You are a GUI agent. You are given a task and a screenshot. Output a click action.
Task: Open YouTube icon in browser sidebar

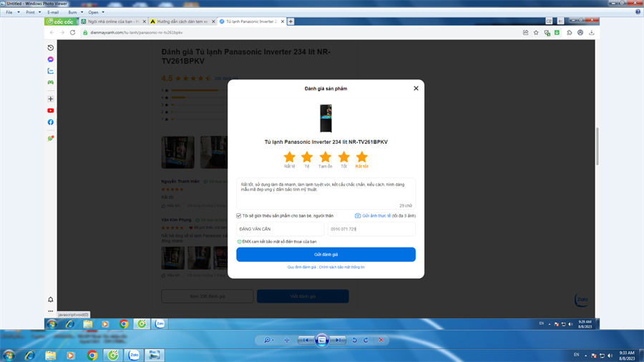[x=51, y=110]
